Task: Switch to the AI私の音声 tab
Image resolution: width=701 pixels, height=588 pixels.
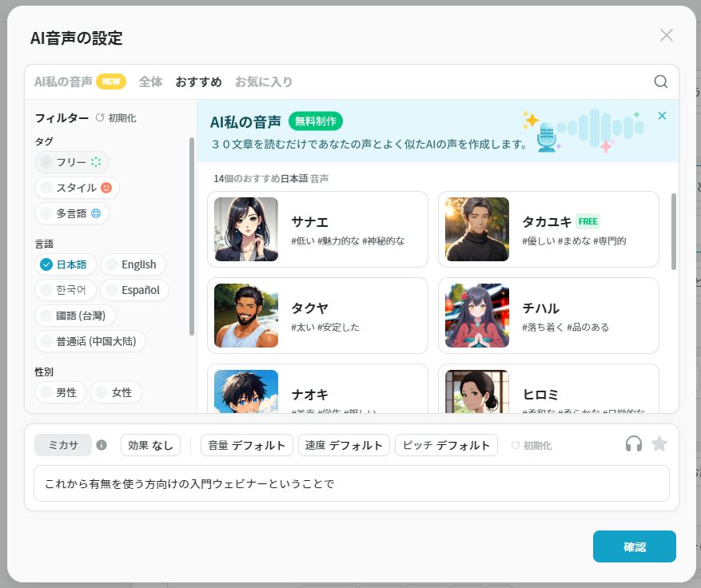Action: 63,81
